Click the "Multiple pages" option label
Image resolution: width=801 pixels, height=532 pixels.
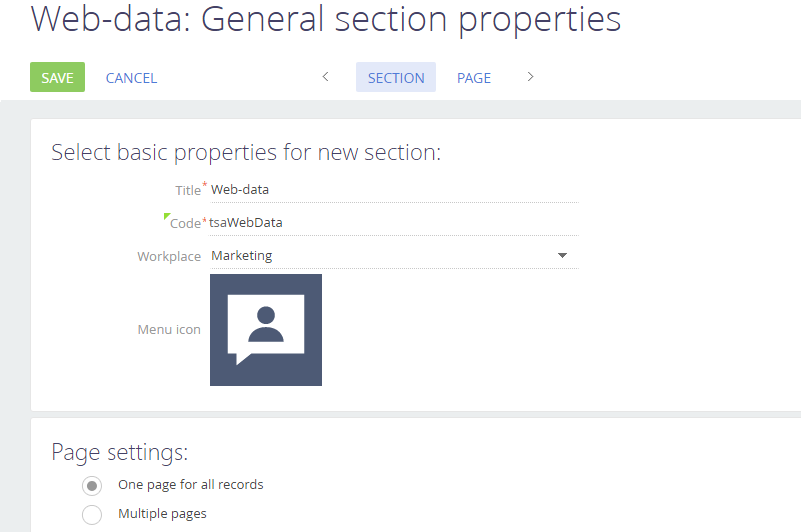[x=162, y=514]
